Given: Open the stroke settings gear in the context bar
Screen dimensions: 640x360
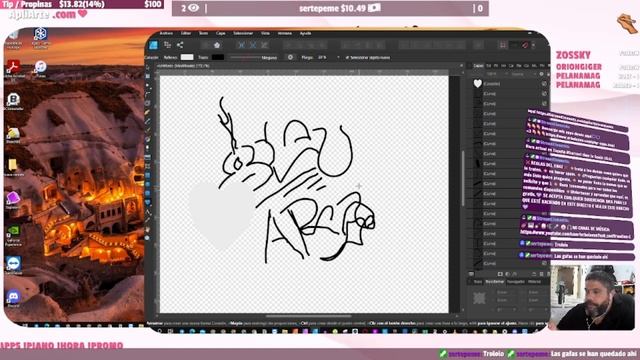Looking at the screenshot, I should (x=290, y=58).
